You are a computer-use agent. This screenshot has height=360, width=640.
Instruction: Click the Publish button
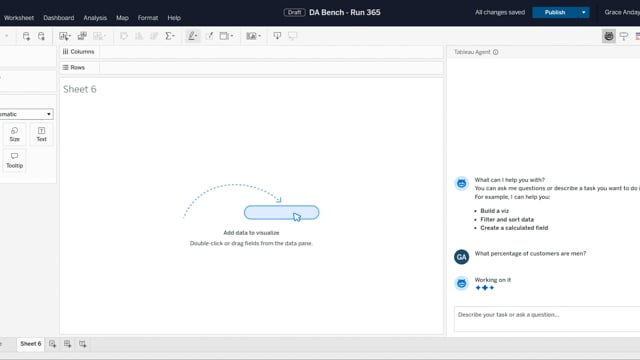pos(555,13)
